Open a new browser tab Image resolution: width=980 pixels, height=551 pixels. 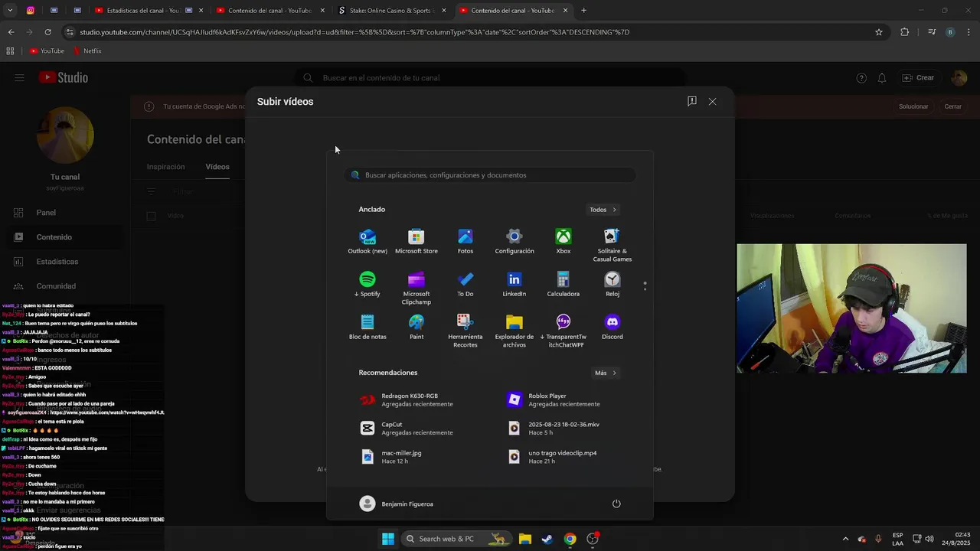584,11
